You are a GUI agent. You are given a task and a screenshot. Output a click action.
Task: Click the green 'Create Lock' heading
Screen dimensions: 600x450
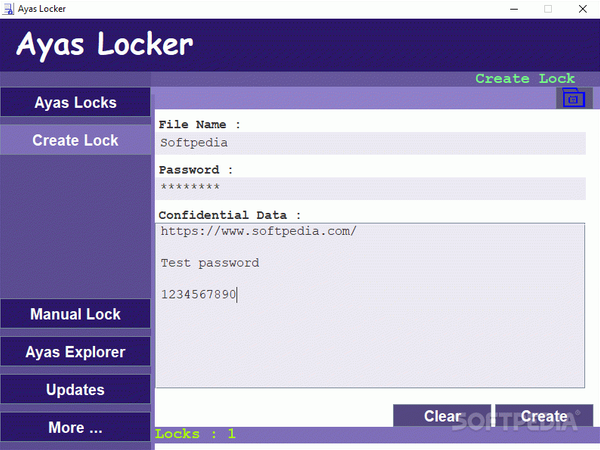pyautogui.click(x=525, y=78)
